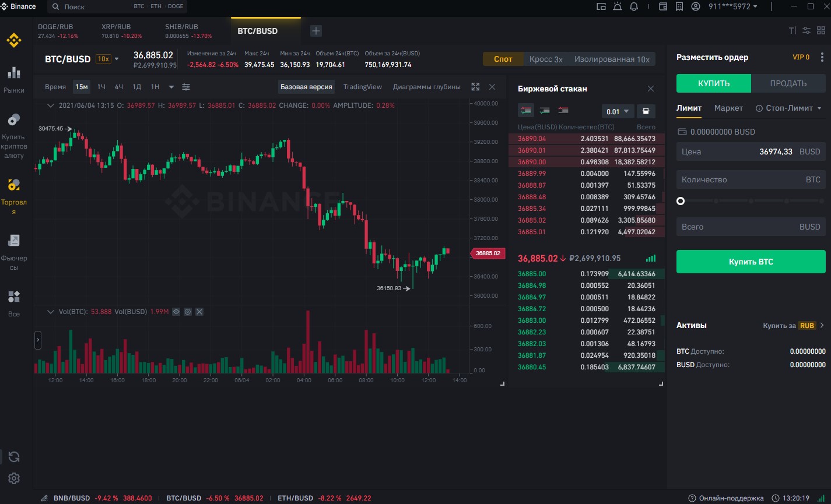
Task: Open the price alert siren icon
Action: [618, 6]
